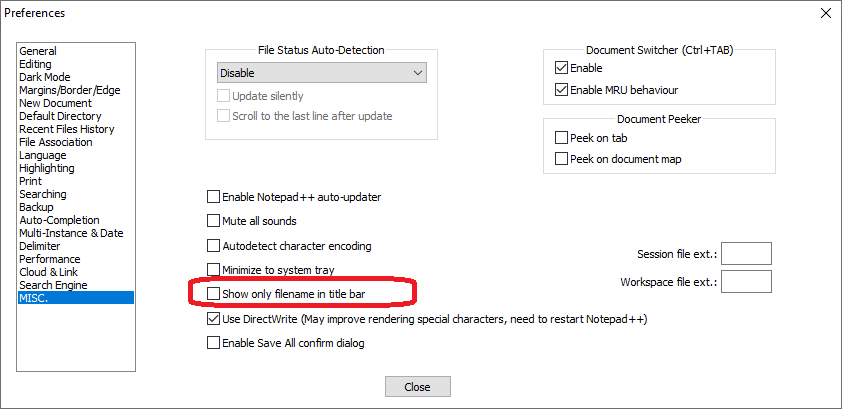Click the Workspace file ext. field
842x409 pixels.
(x=746, y=281)
